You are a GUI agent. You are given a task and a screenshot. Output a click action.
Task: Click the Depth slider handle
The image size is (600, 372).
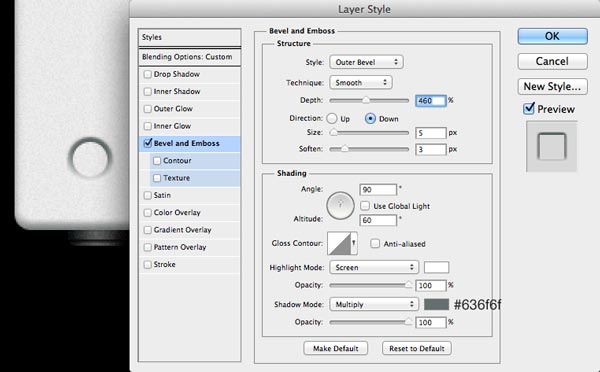366,100
